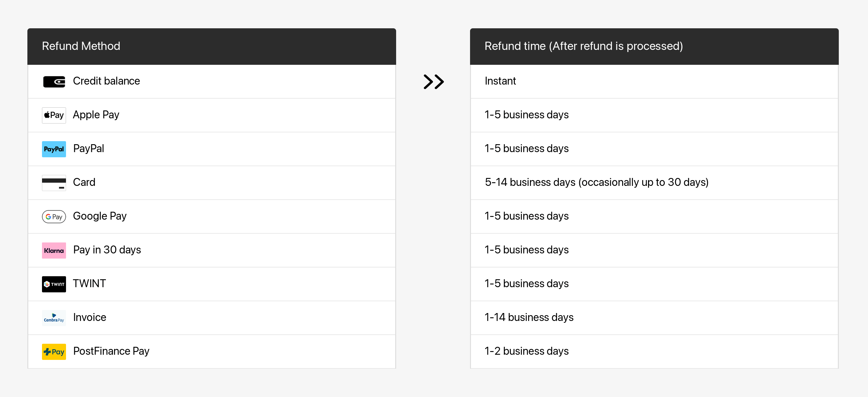This screenshot has height=397, width=868.
Task: Select the Google Pay logo icon
Action: coord(54,216)
